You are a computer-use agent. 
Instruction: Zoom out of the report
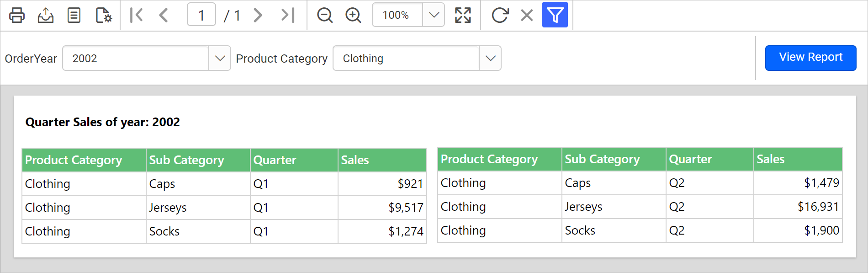coord(325,15)
